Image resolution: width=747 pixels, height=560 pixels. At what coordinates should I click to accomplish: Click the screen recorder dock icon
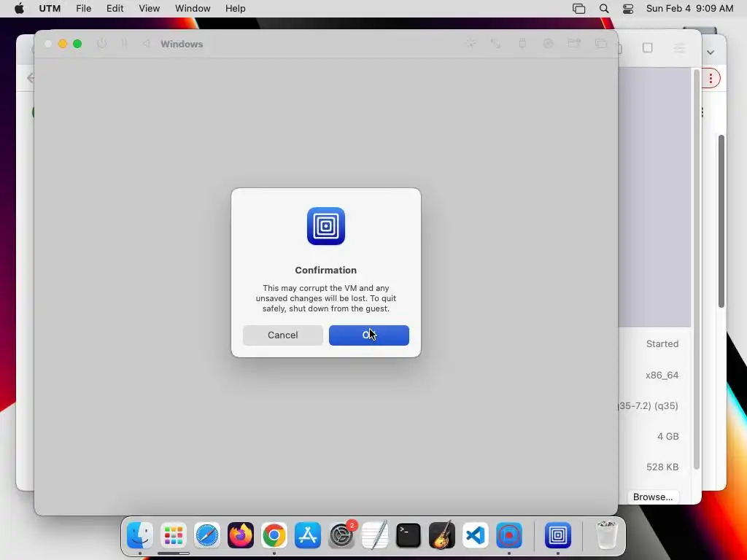click(508, 535)
